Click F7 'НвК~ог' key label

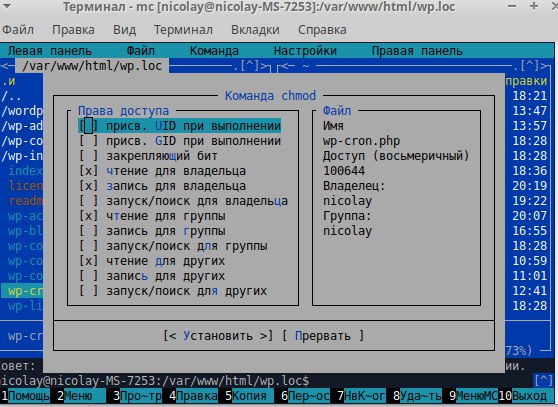coord(364,396)
